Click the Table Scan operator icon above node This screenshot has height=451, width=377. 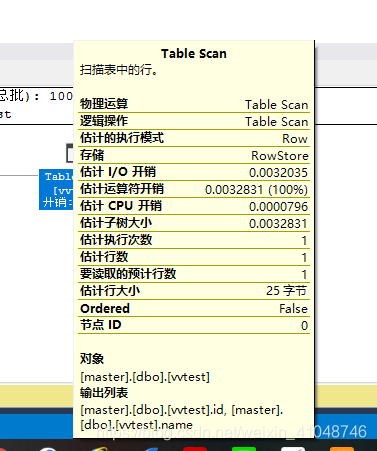pos(70,153)
